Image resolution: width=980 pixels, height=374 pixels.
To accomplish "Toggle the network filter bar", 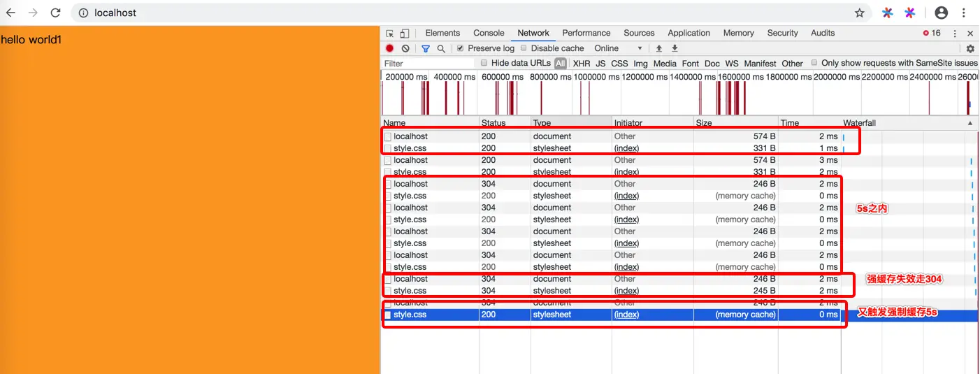I will pyautogui.click(x=426, y=48).
